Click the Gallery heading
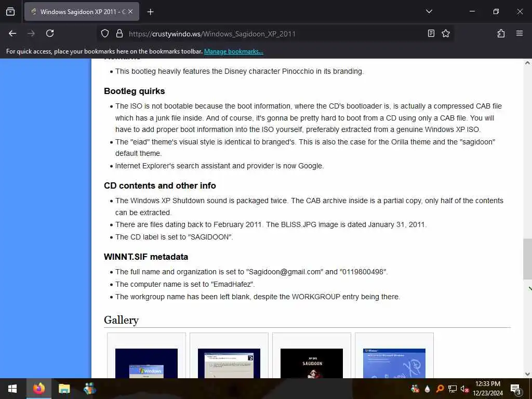This screenshot has width=532, height=399. (121, 320)
